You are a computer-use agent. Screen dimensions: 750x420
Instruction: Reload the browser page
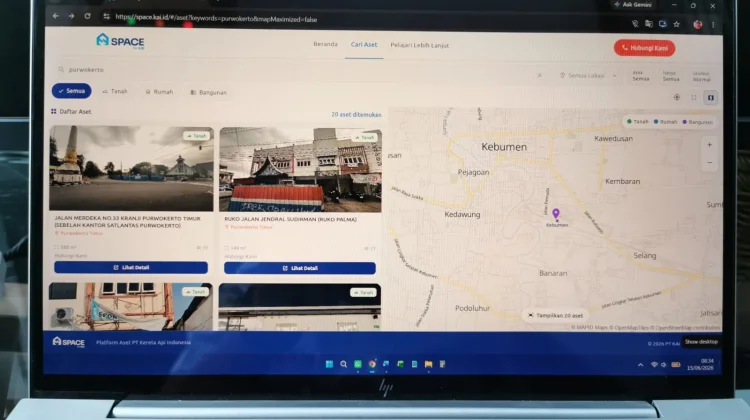(87, 16)
